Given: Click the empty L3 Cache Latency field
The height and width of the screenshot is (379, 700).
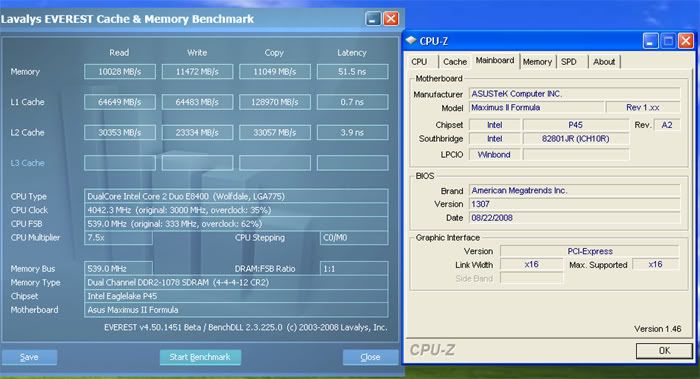Looking at the screenshot, I should click(352, 162).
